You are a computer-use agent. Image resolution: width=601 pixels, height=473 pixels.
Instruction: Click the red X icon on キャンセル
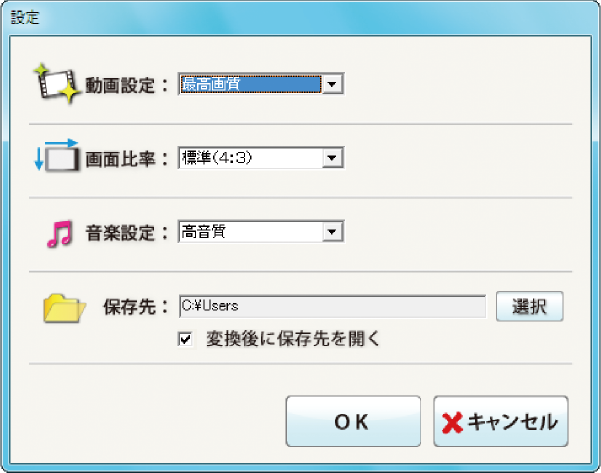[452, 423]
